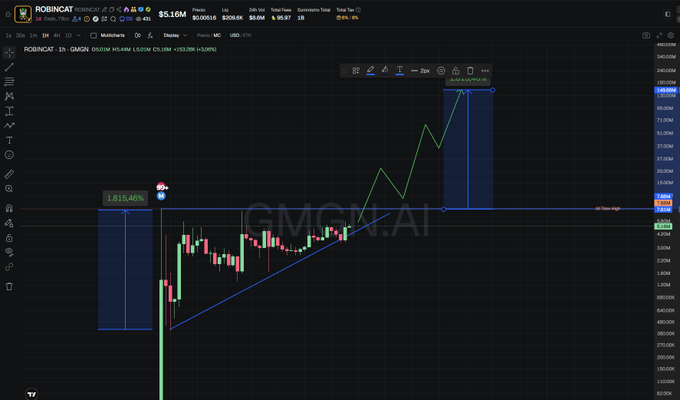The image size is (680, 400).
Task: Select ETH currency
Action: coord(247,36)
